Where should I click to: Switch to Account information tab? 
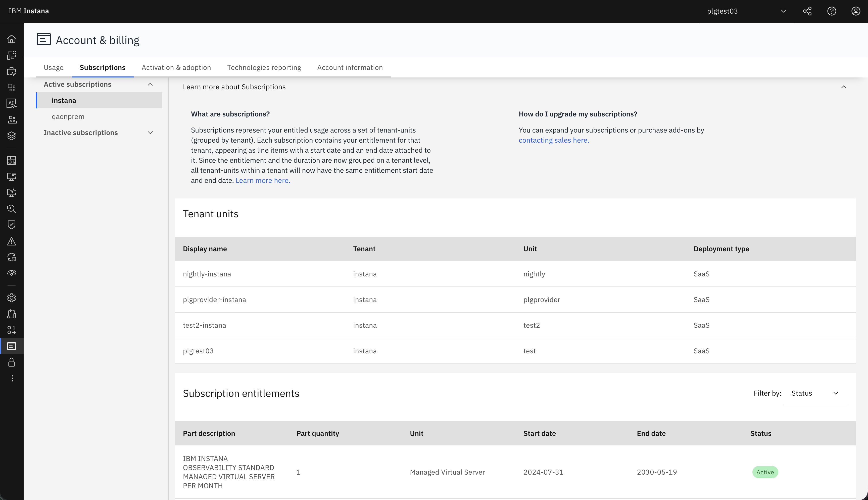pyautogui.click(x=350, y=68)
